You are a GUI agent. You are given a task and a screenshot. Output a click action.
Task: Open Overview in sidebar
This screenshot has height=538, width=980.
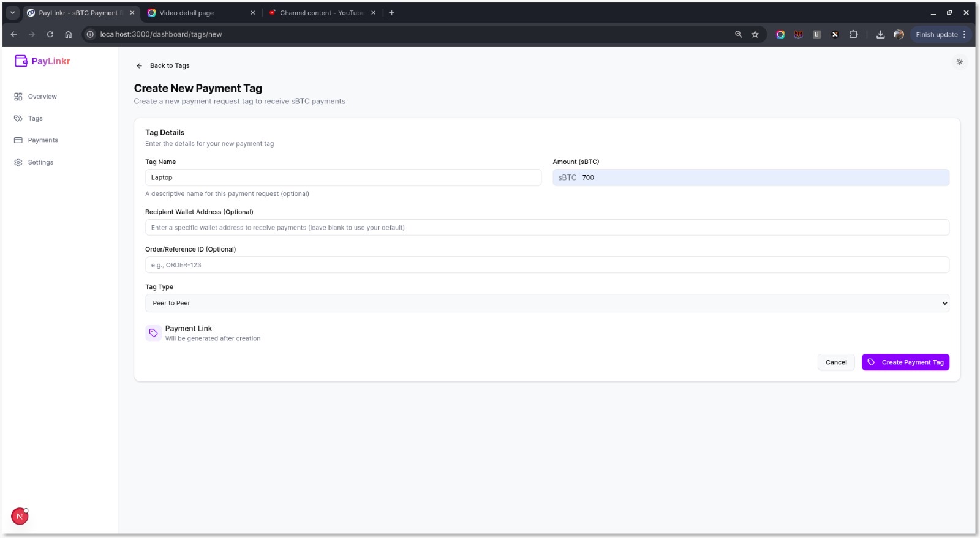pyautogui.click(x=36, y=97)
